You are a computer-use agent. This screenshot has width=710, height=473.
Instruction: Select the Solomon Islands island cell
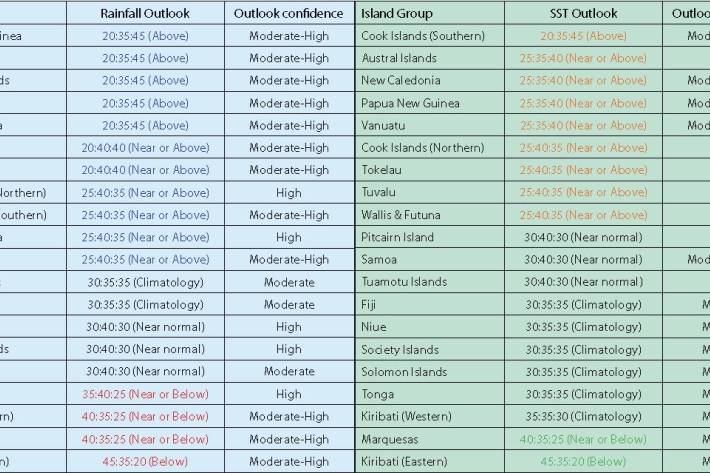[x=404, y=372]
